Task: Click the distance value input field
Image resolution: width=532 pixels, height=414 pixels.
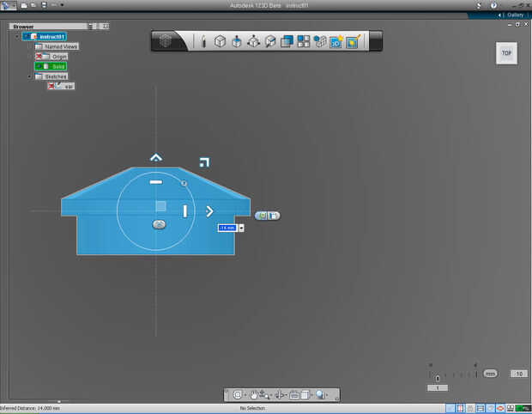Action: 227,228
